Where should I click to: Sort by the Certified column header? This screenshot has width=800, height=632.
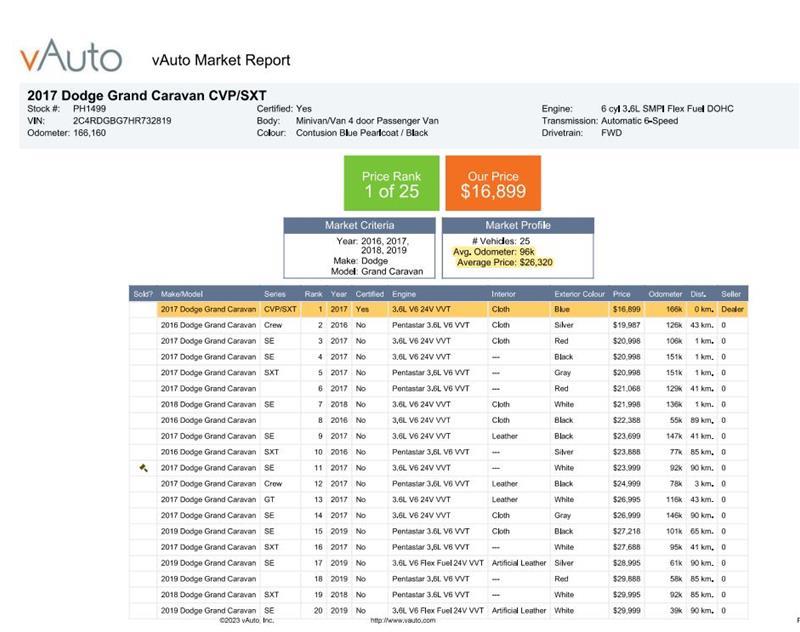pyautogui.click(x=369, y=294)
